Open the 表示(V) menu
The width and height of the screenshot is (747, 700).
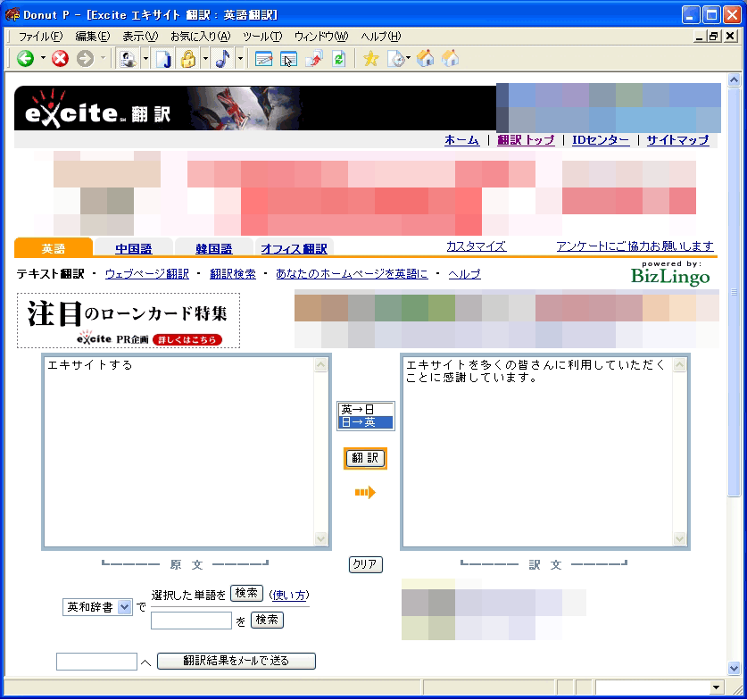point(140,37)
